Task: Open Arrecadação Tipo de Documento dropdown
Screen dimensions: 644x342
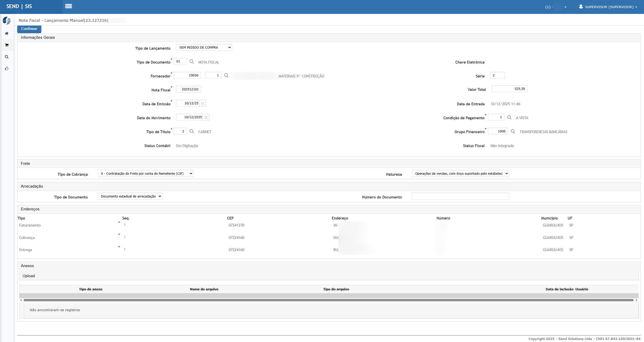Action: 130,196
